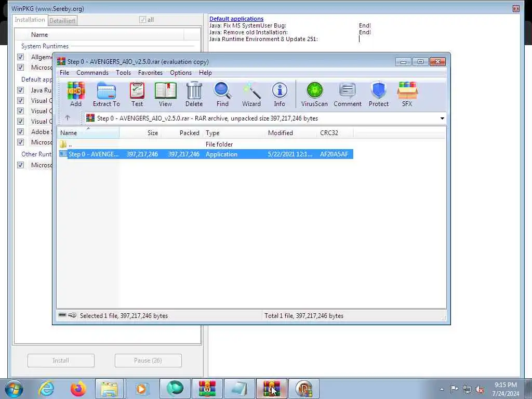
Task: Open the View toolbar icon
Action: (x=165, y=95)
